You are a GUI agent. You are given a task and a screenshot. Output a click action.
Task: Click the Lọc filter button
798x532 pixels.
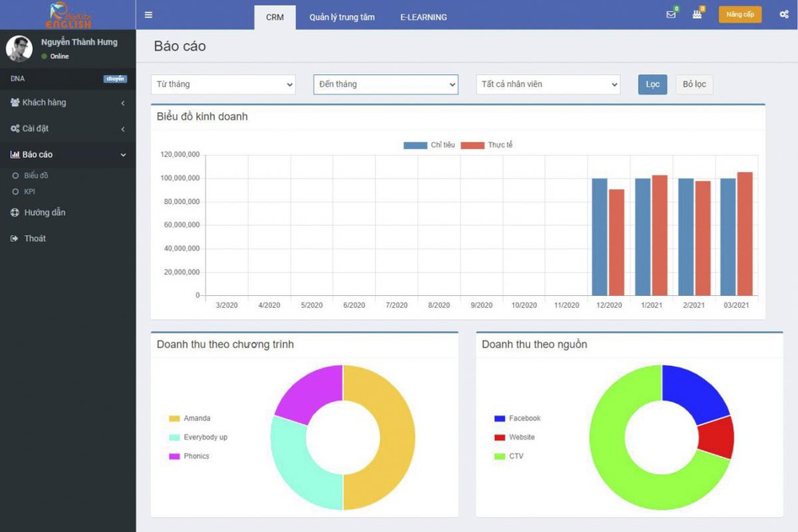pyautogui.click(x=652, y=85)
